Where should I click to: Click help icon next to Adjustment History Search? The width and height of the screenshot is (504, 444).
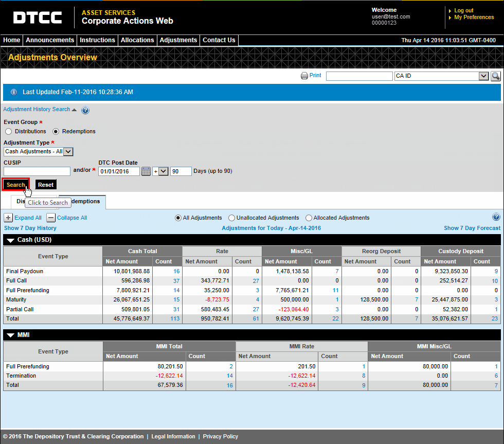click(85, 110)
